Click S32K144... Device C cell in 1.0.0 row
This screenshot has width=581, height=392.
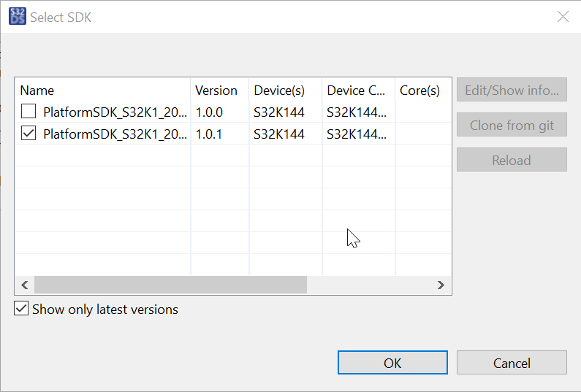(357, 112)
